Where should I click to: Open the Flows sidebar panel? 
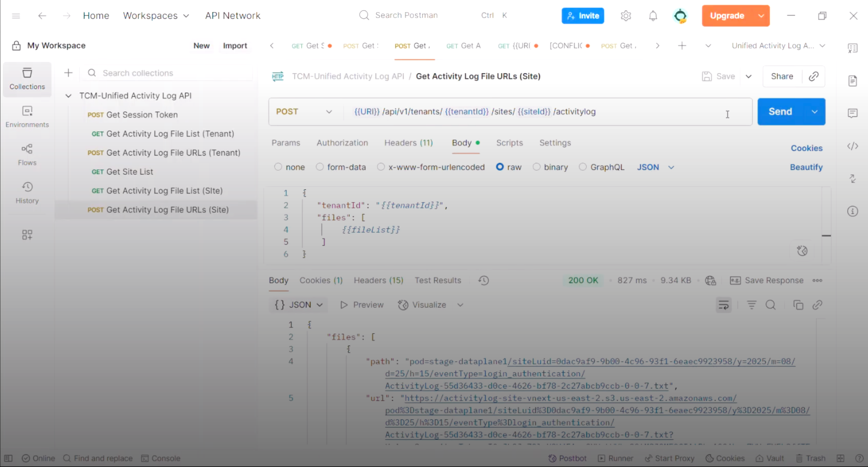click(27, 154)
